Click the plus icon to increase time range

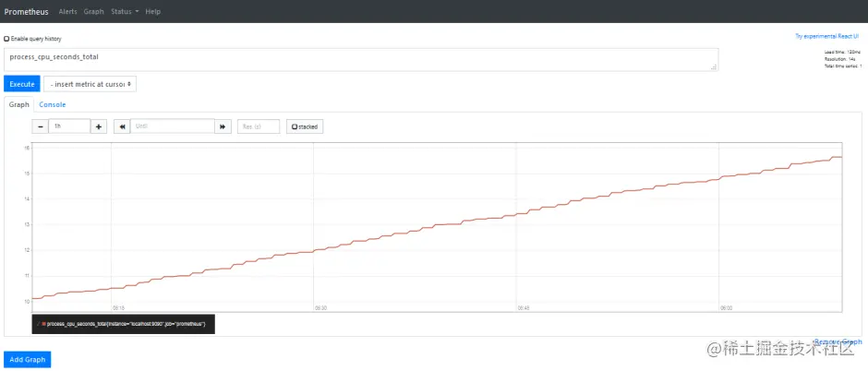pyautogui.click(x=99, y=126)
